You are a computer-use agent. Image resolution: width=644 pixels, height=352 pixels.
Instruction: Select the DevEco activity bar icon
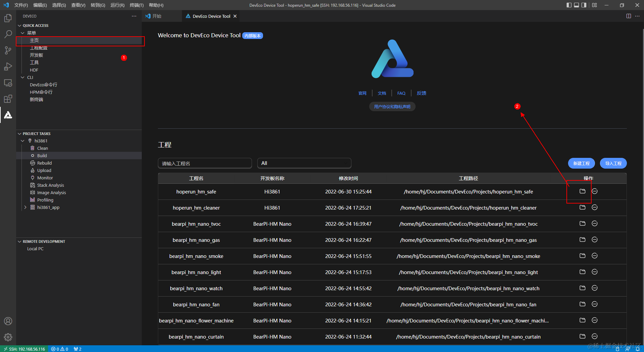tap(8, 115)
